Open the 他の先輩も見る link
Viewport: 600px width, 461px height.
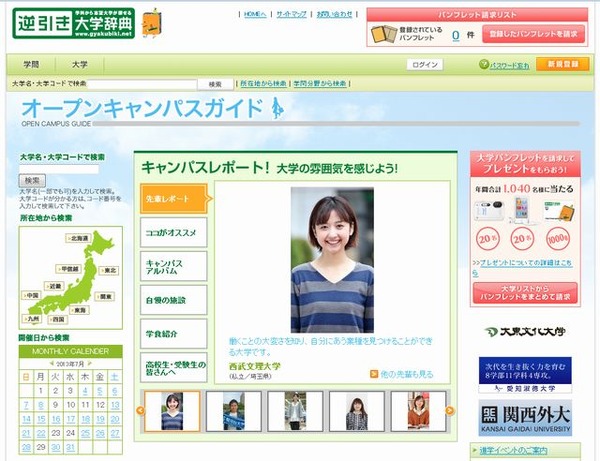(407, 374)
